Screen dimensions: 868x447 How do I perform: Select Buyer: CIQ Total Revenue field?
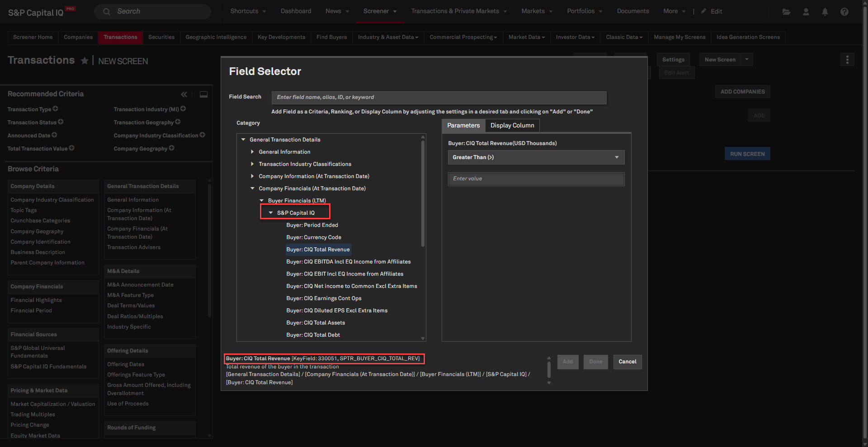point(318,249)
